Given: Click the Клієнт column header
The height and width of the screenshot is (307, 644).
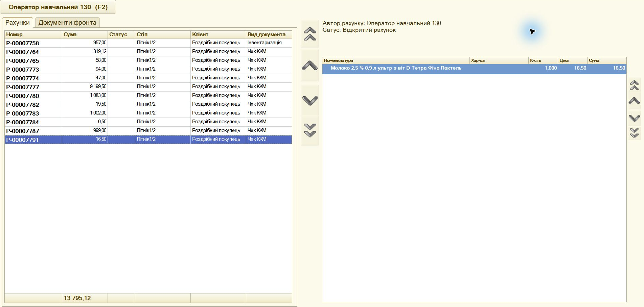Looking at the screenshot, I should click(218, 34).
